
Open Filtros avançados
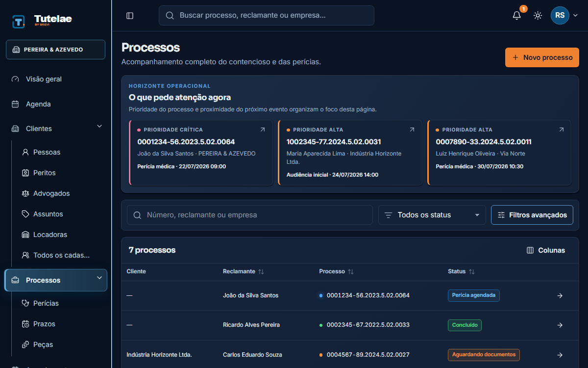tap(532, 215)
